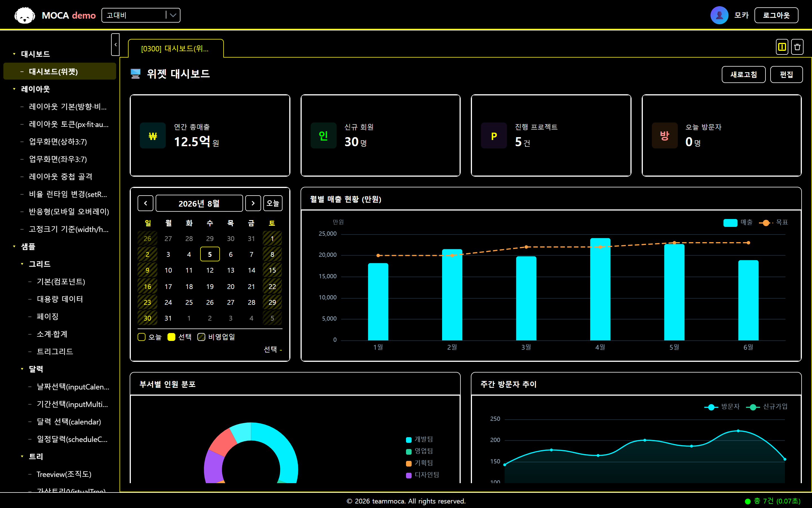This screenshot has width=812, height=508.
Task: Click the cyan 4월 sales bar
Action: (x=600, y=289)
